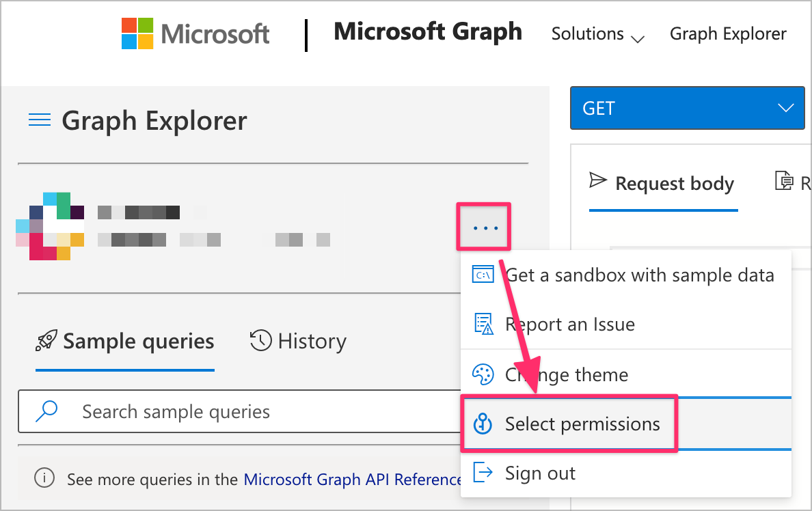The image size is (812, 511).
Task: Click the sandbox terminal icon
Action: (483, 275)
